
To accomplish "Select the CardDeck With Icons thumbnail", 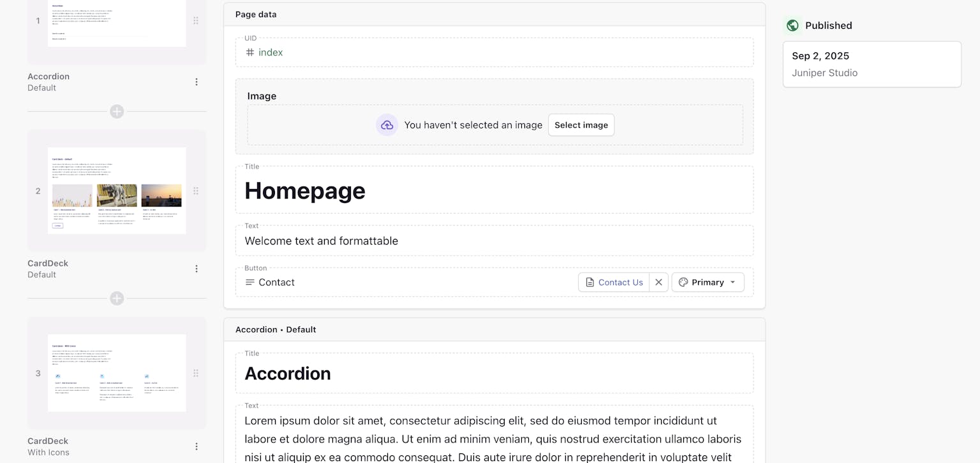I will click(x=117, y=373).
